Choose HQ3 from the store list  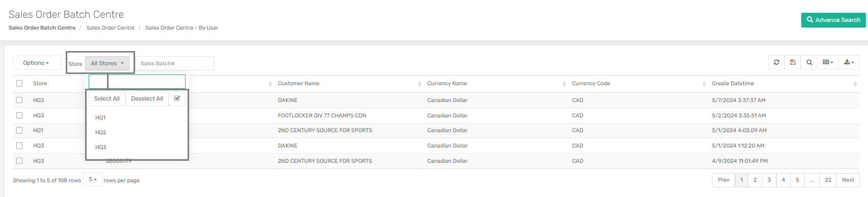(101, 147)
